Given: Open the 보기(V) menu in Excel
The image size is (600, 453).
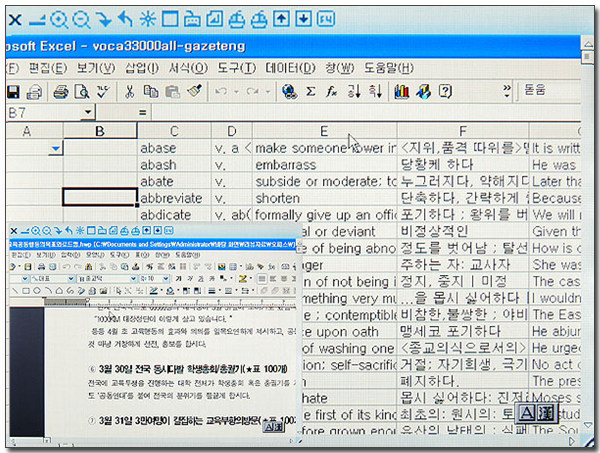Looking at the screenshot, I should (96, 68).
